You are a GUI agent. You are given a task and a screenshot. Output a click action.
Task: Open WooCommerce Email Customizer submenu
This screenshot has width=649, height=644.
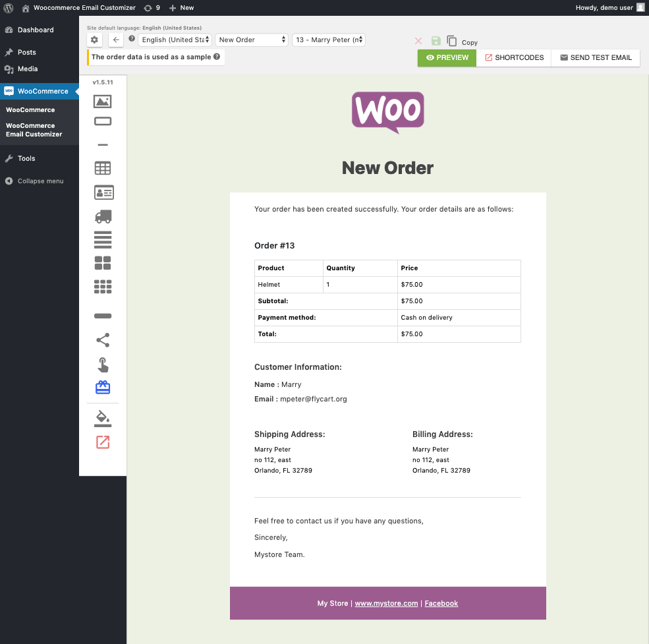[x=34, y=130]
